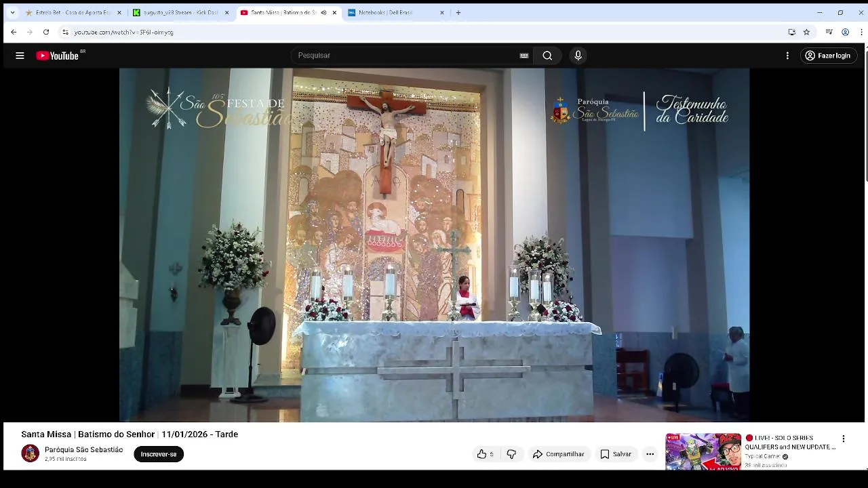Open Paróquia São Sebastião channel avatar
Viewport: 868px width, 488px height.
coord(30,453)
